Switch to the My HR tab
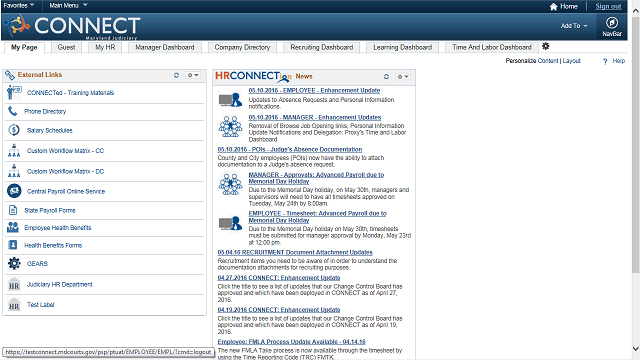Viewport: 640px width, 360px height. tap(105, 47)
